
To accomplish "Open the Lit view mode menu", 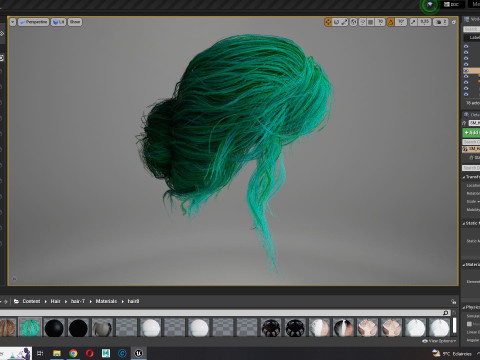I will [58, 22].
